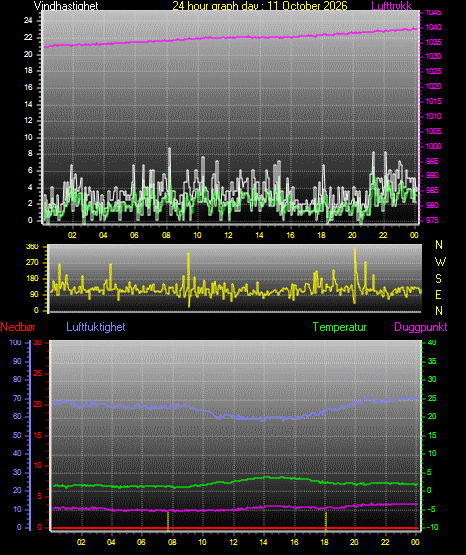
Task: Click hour 10 on the wind chart axis
Action: [x=197, y=235]
